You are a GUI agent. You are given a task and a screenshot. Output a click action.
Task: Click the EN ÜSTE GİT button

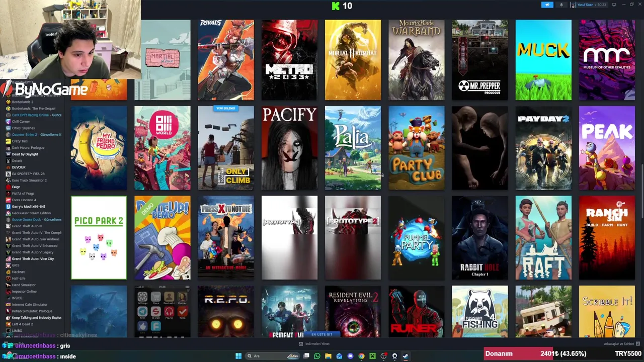click(322, 334)
